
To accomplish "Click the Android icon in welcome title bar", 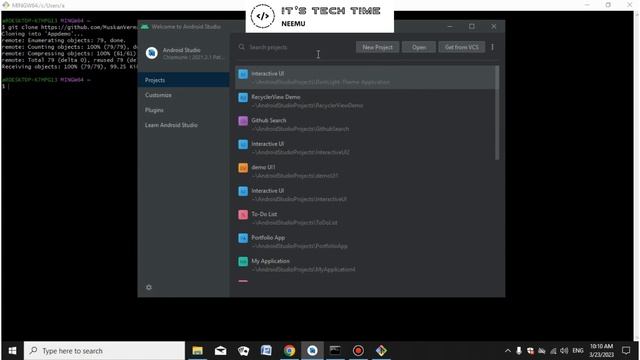I will [145, 27].
